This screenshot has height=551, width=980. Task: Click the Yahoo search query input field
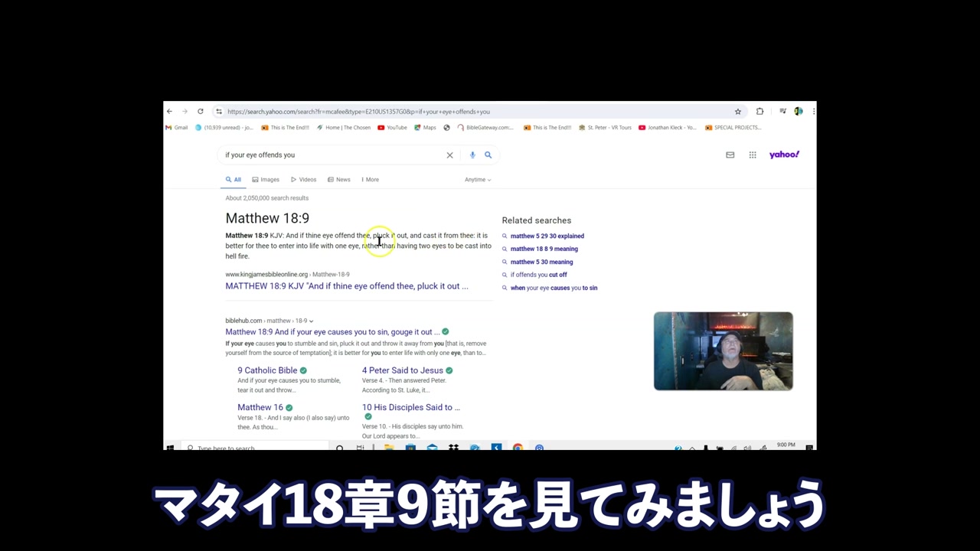(x=329, y=155)
